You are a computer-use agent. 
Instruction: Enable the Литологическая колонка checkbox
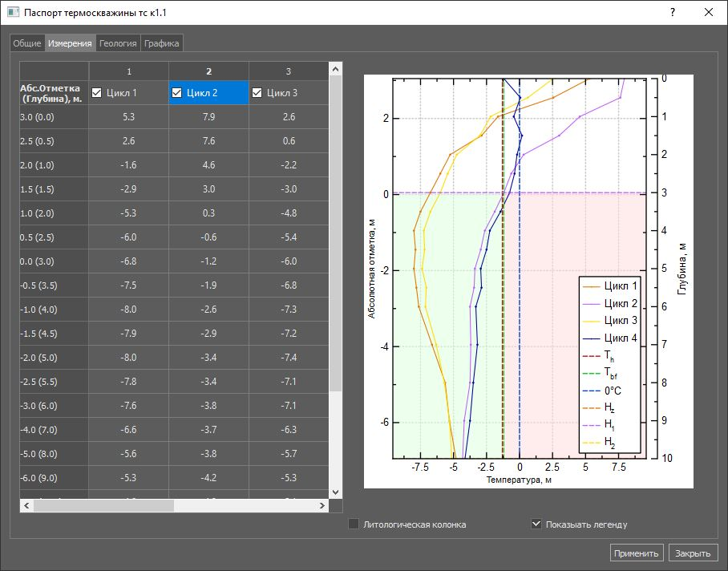coord(354,524)
